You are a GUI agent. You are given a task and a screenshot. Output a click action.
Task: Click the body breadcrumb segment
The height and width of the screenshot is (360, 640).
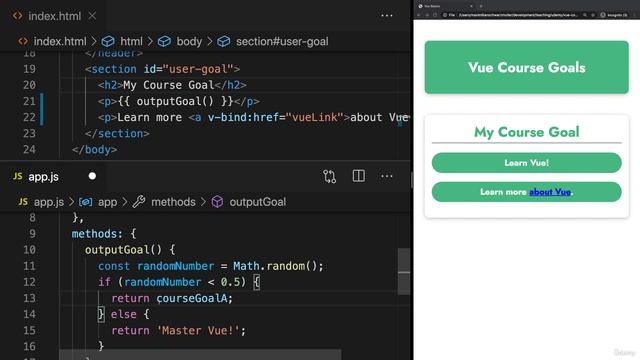point(189,41)
